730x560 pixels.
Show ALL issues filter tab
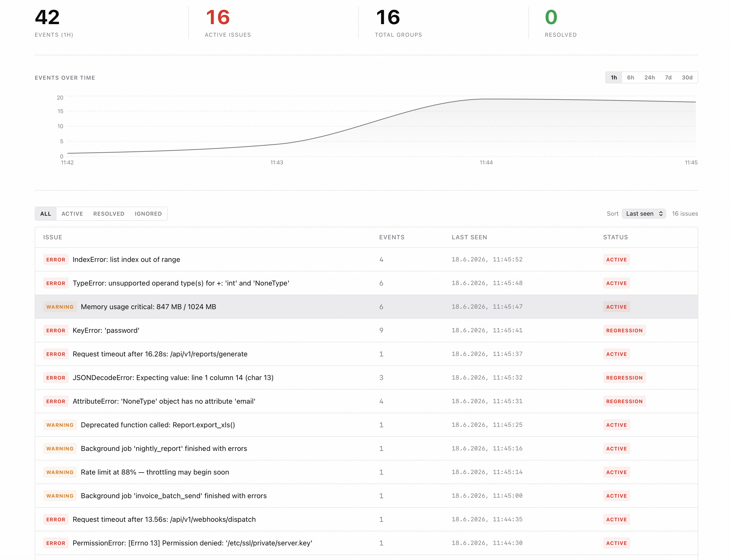click(46, 214)
